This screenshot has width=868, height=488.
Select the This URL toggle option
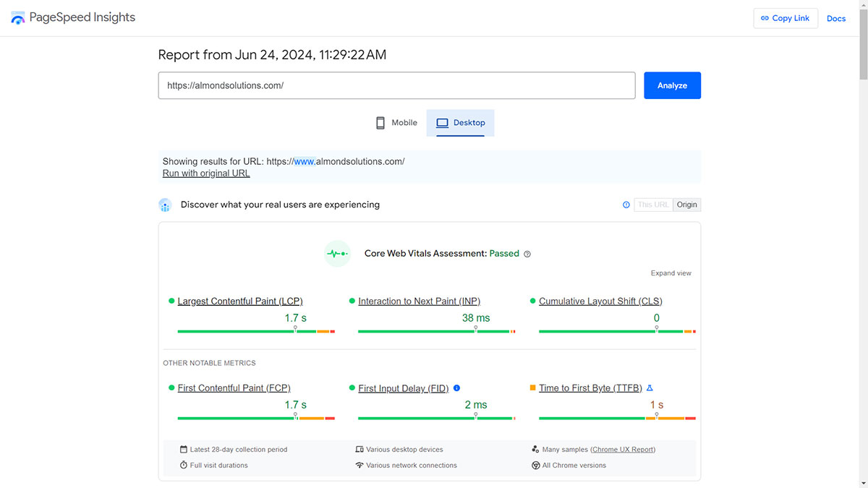pos(653,205)
